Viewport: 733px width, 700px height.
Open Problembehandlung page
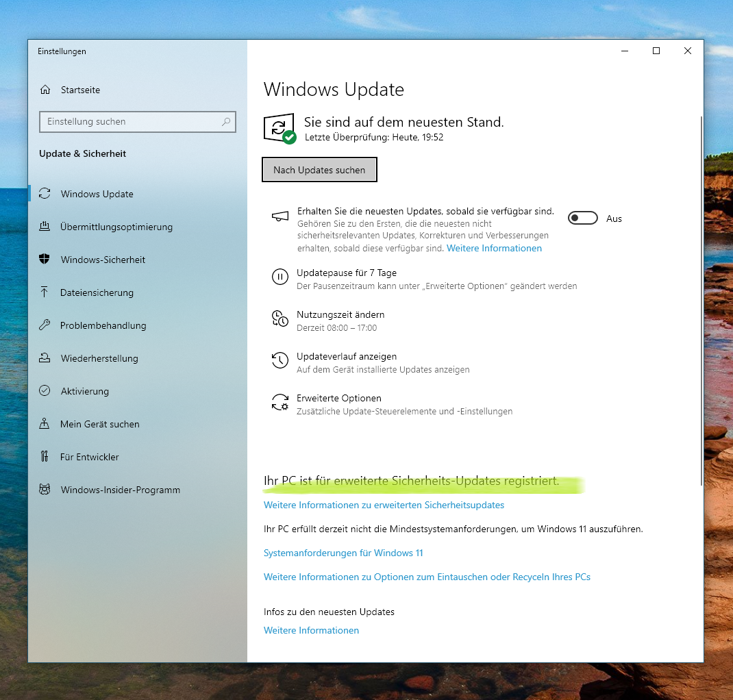138,325
